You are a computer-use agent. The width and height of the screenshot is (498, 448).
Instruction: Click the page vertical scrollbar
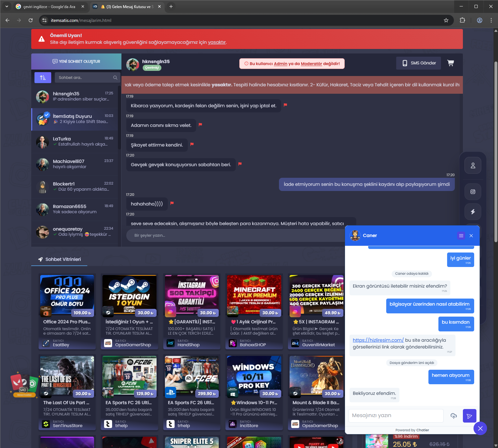496,151
